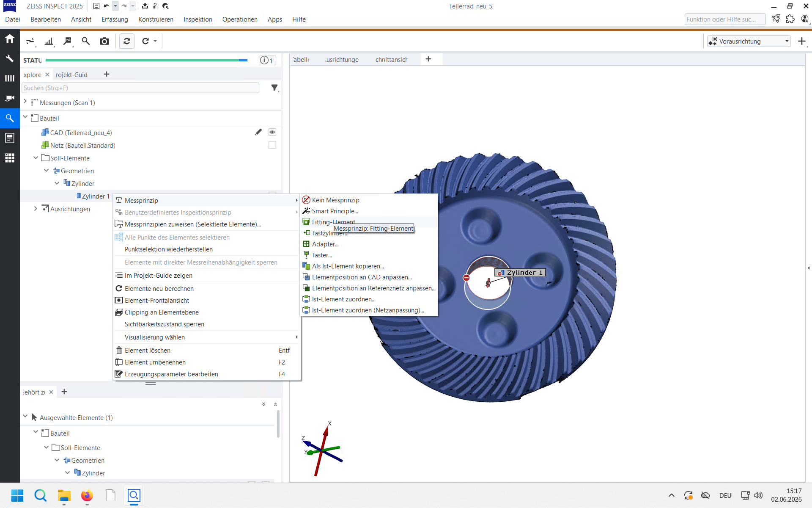Choose Elementposition an CAD anpassen...

[x=369, y=277]
